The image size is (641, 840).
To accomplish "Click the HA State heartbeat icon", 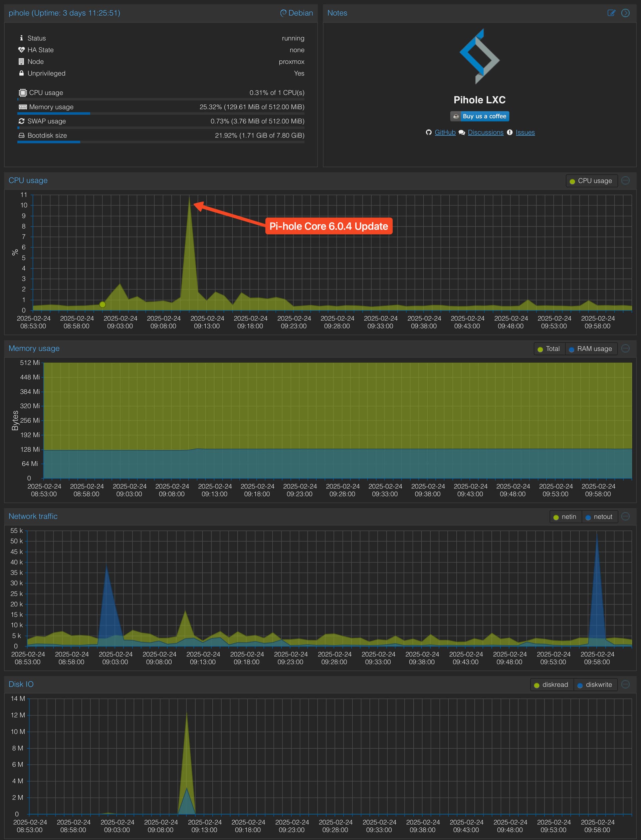I will point(21,50).
